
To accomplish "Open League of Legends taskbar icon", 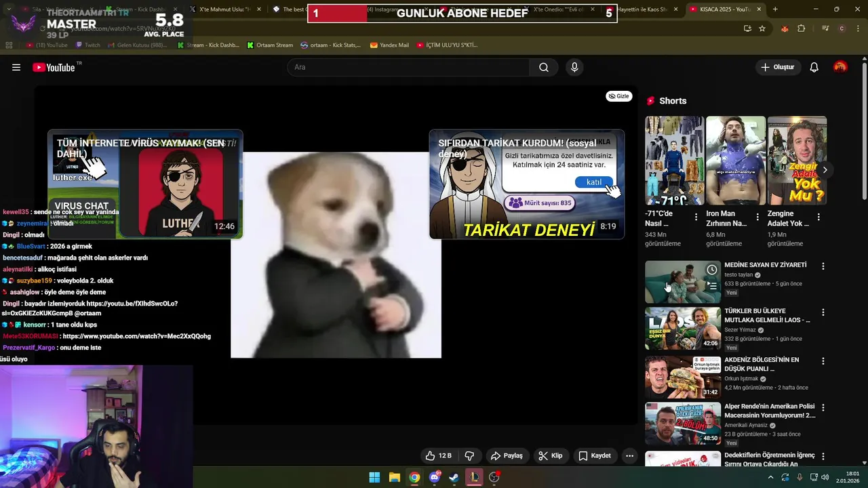I will pos(475,477).
